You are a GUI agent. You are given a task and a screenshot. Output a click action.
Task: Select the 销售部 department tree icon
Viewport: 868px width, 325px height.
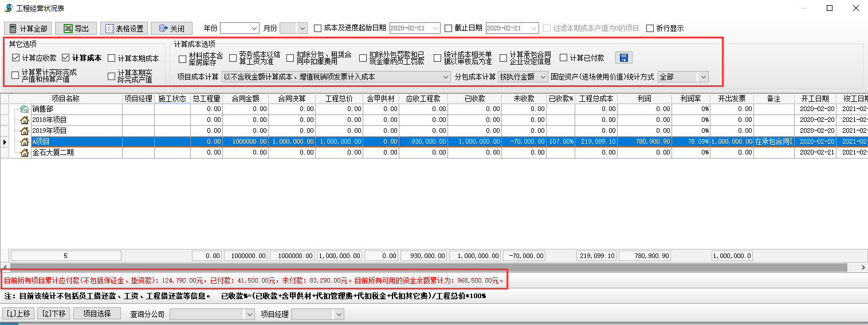24,109
